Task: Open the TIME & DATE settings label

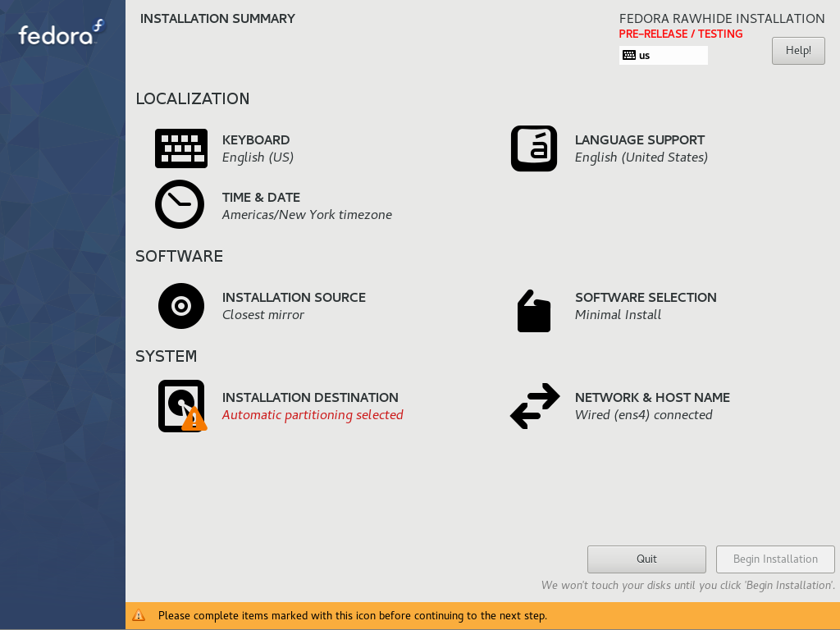Action: click(x=261, y=197)
